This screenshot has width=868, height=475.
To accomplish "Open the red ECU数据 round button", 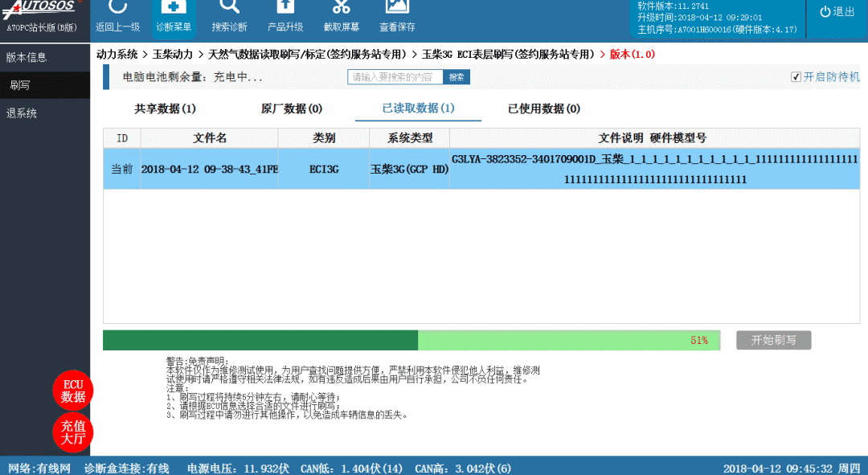I will point(73,391).
